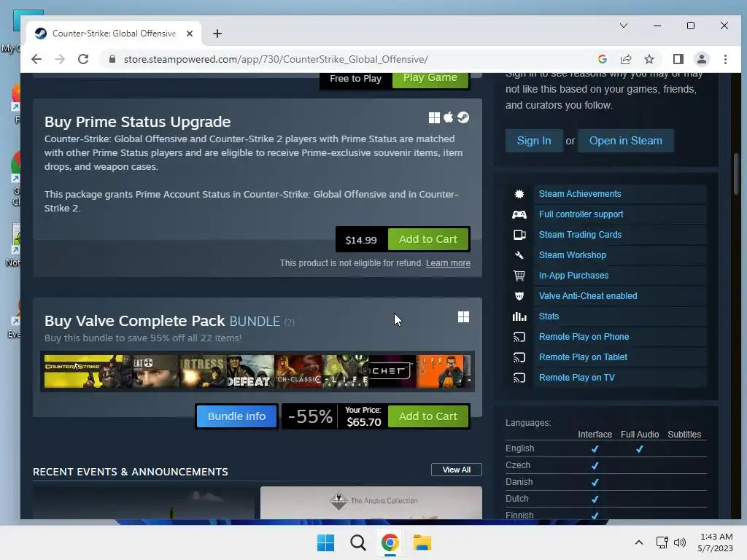Open the Steam Achievements link
The image size is (747, 560).
[580, 194]
